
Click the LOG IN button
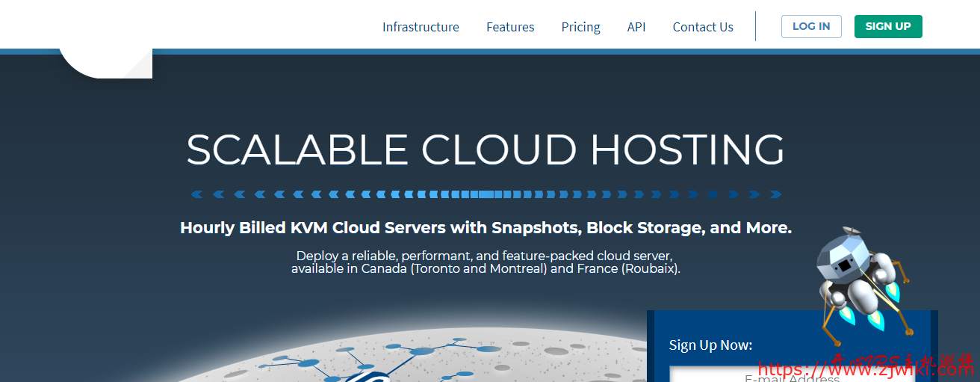point(811,26)
